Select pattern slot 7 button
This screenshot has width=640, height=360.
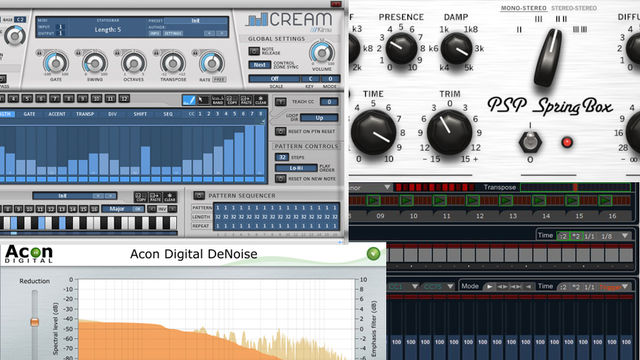pos(55,98)
